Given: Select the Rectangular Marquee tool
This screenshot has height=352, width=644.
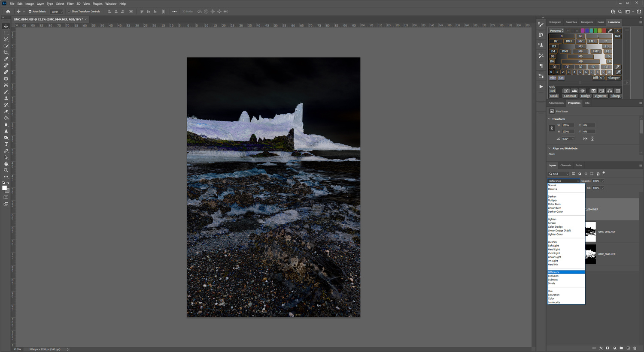Looking at the screenshot, I should (x=6, y=33).
